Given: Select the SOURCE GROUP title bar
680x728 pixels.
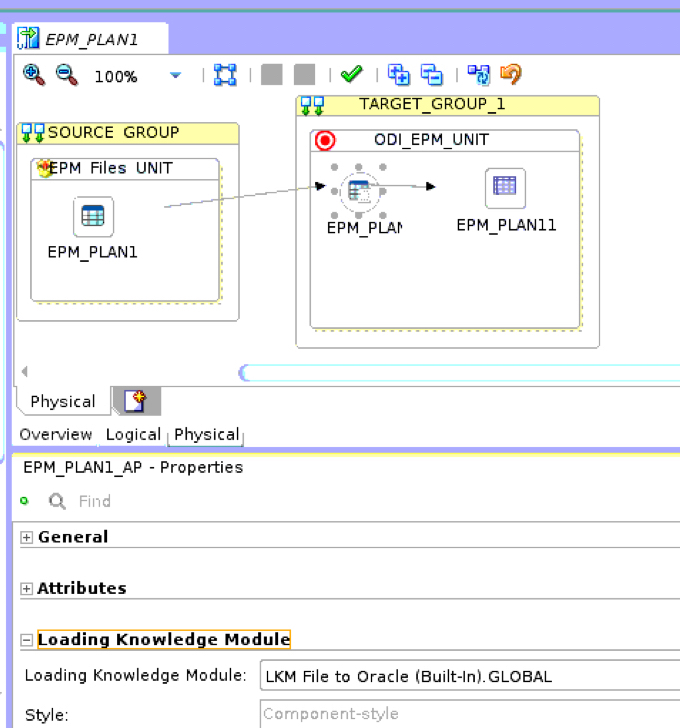Looking at the screenshot, I should click(128, 133).
